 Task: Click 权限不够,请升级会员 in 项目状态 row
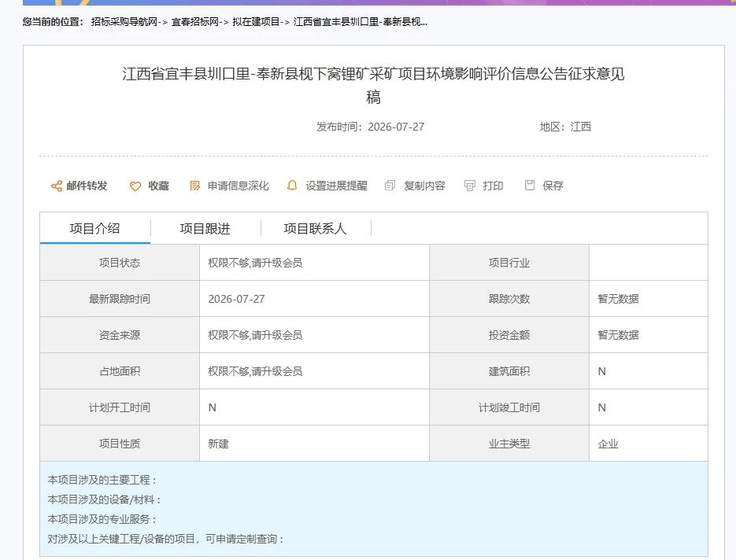click(x=255, y=263)
